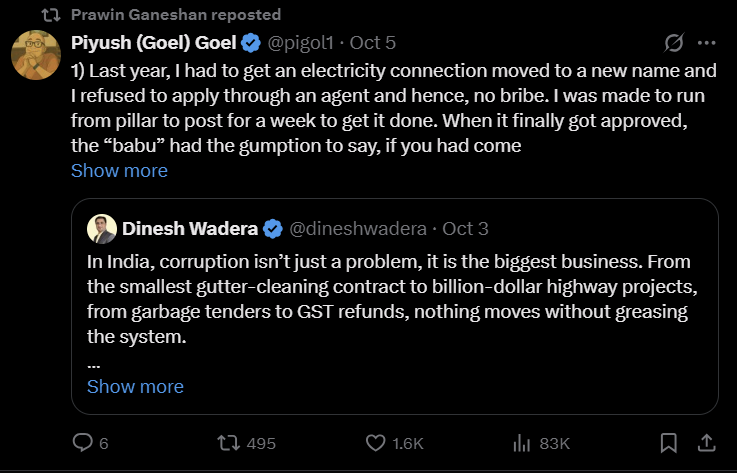Click Piyush Goel's verified badge
This screenshot has width=737, height=473.
[x=251, y=42]
